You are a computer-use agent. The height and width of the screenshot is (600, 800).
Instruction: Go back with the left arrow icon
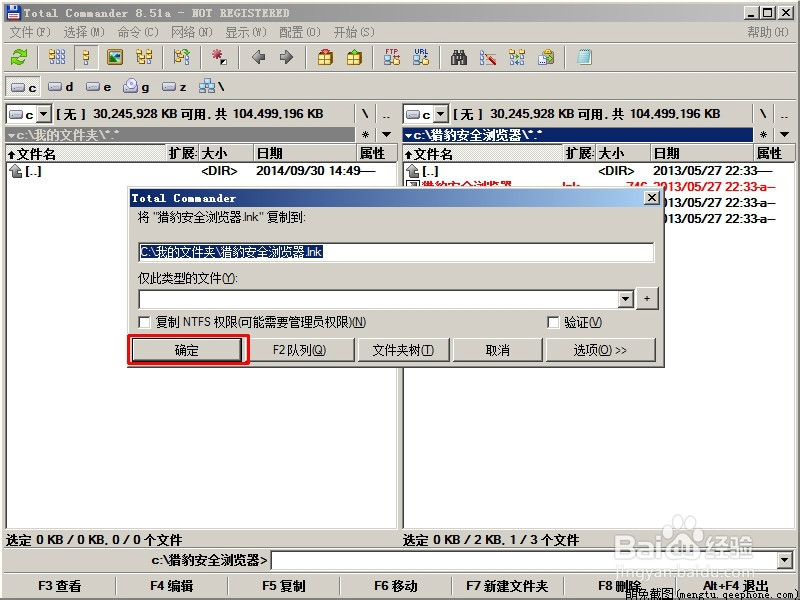coord(259,57)
